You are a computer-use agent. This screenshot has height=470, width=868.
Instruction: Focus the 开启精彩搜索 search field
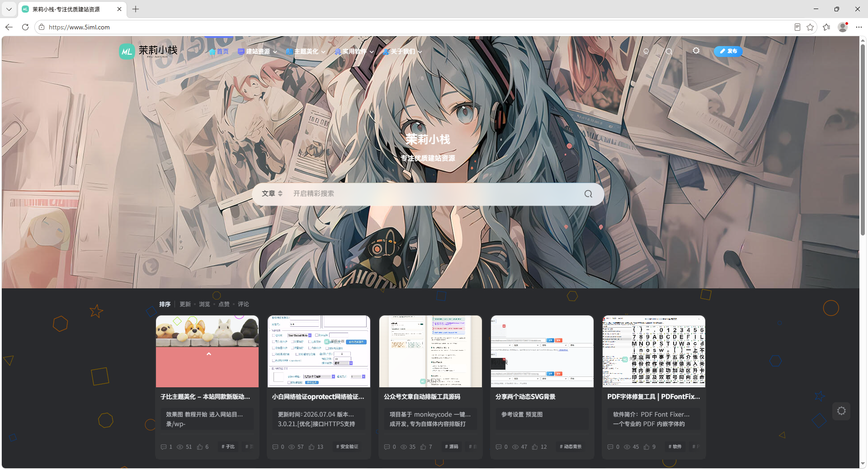tap(434, 193)
